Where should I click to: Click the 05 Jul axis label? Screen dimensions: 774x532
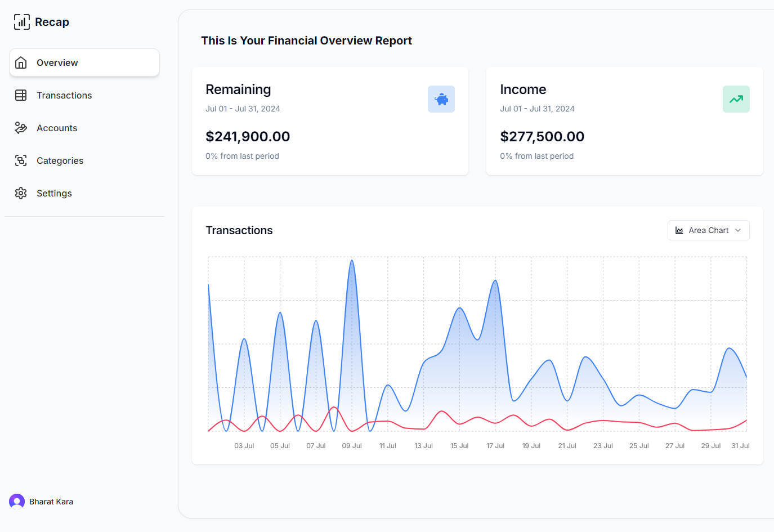(x=280, y=446)
